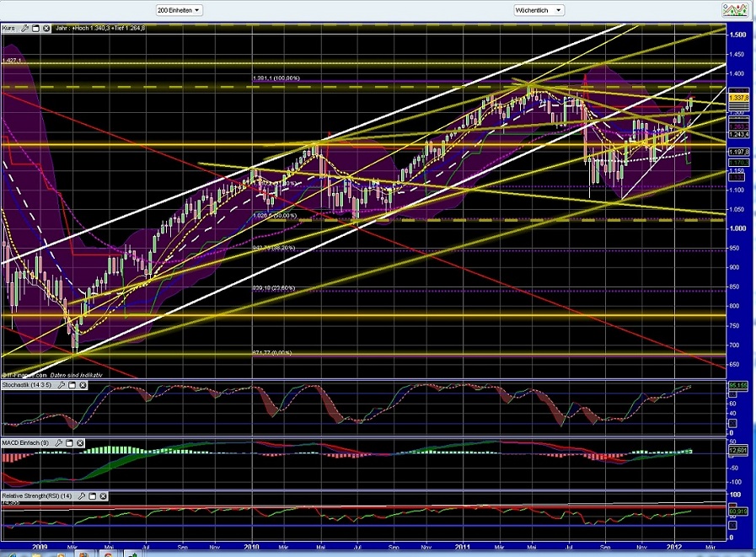This screenshot has width=756, height=557.
Task: Select the MACD Einfach (9) title
Action: pos(25,442)
